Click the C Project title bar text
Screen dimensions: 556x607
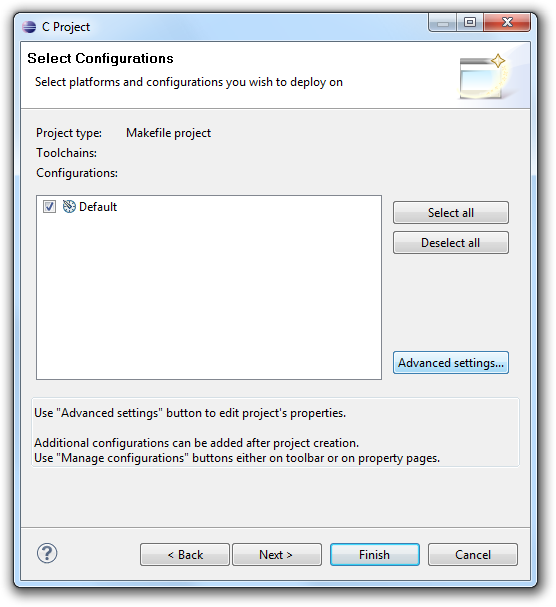click(66, 27)
